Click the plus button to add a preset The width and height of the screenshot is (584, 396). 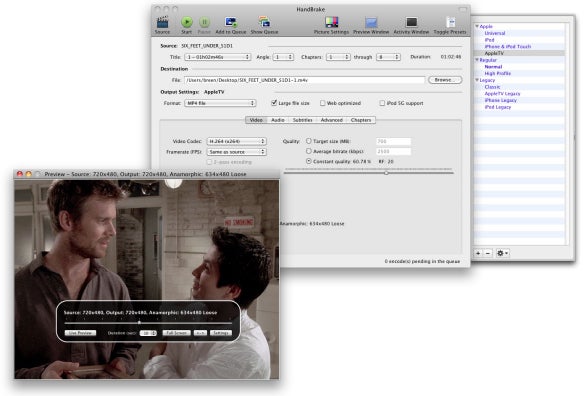tap(479, 253)
